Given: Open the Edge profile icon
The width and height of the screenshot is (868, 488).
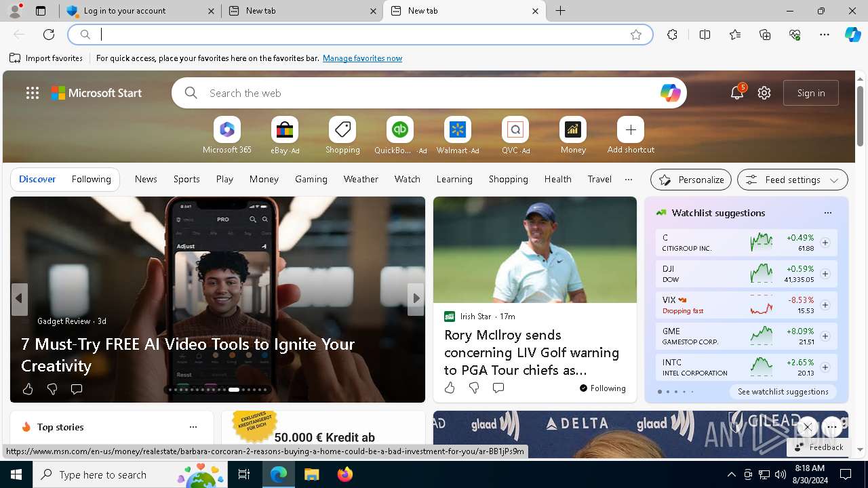Looking at the screenshot, I should click(15, 11).
